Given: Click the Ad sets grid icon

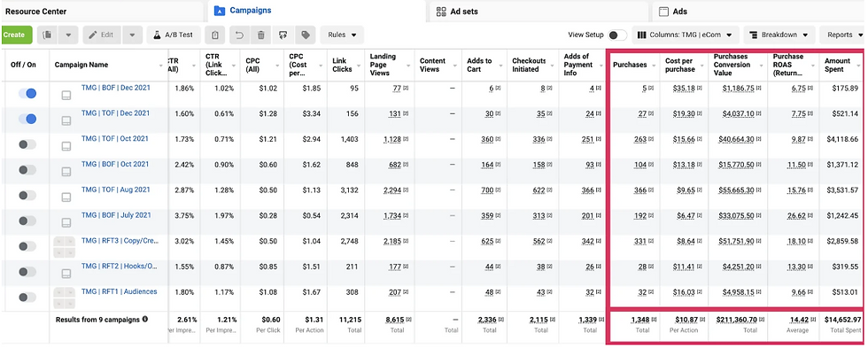Looking at the screenshot, I should pyautogui.click(x=441, y=11).
